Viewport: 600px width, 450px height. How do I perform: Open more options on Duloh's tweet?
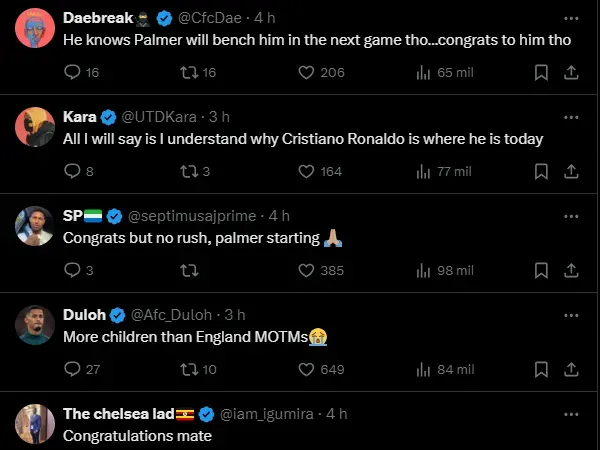click(x=571, y=314)
